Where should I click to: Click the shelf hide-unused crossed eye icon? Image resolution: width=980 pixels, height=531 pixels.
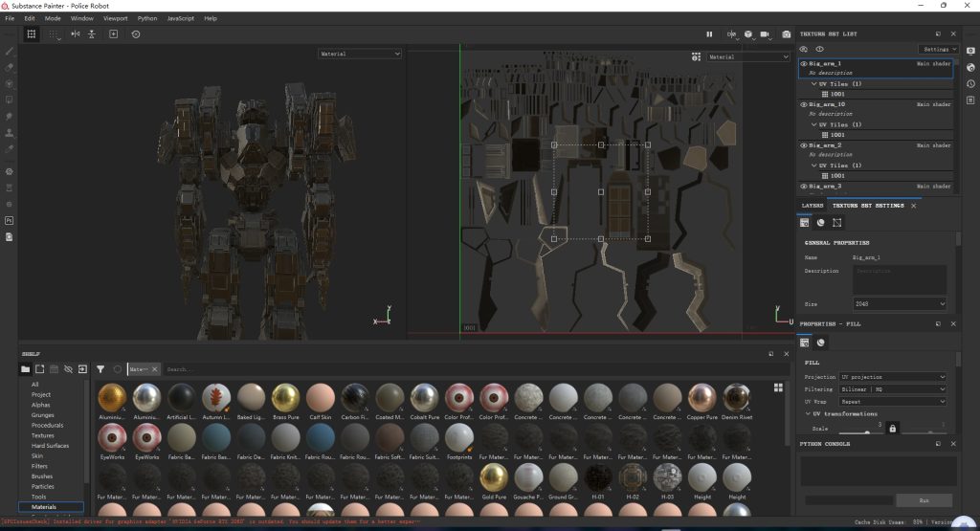(68, 369)
